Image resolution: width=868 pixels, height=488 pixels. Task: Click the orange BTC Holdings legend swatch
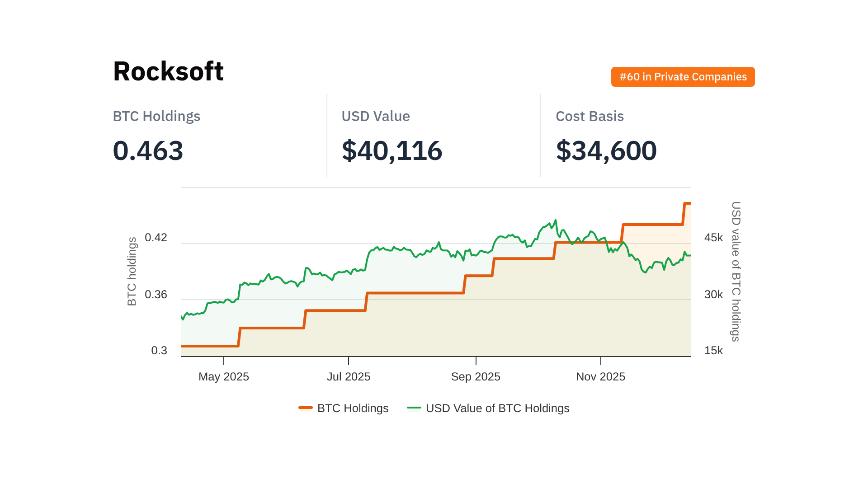tap(306, 408)
